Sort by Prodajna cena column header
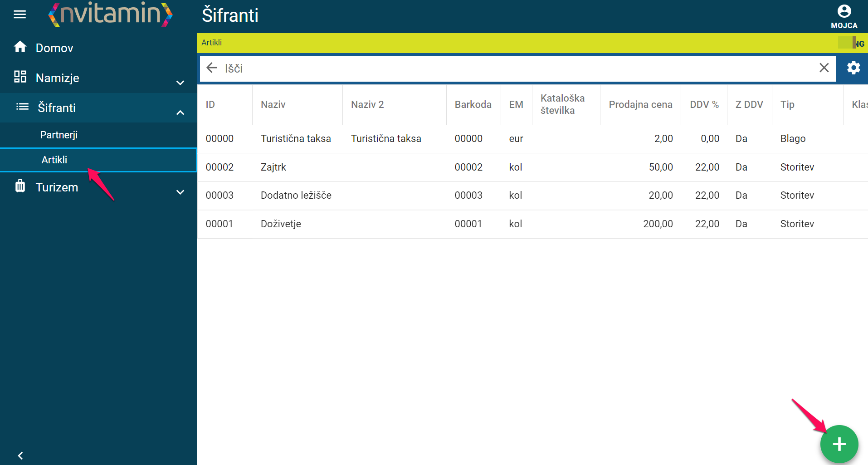This screenshot has width=868, height=465. coord(640,105)
